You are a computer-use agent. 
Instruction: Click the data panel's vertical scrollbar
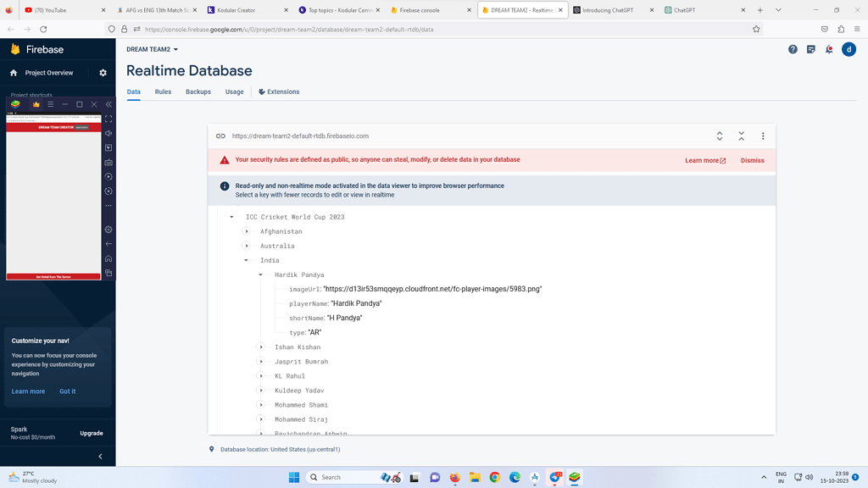[771, 322]
